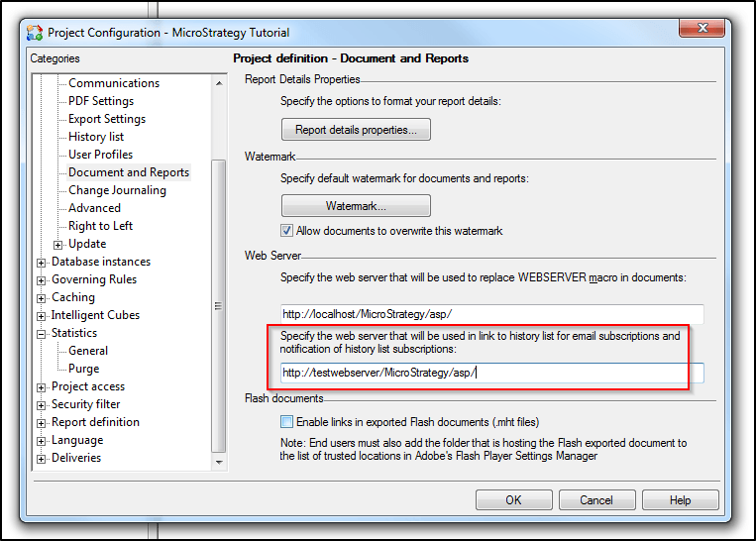Click the WEBSERVER macro URL field

coord(491,314)
